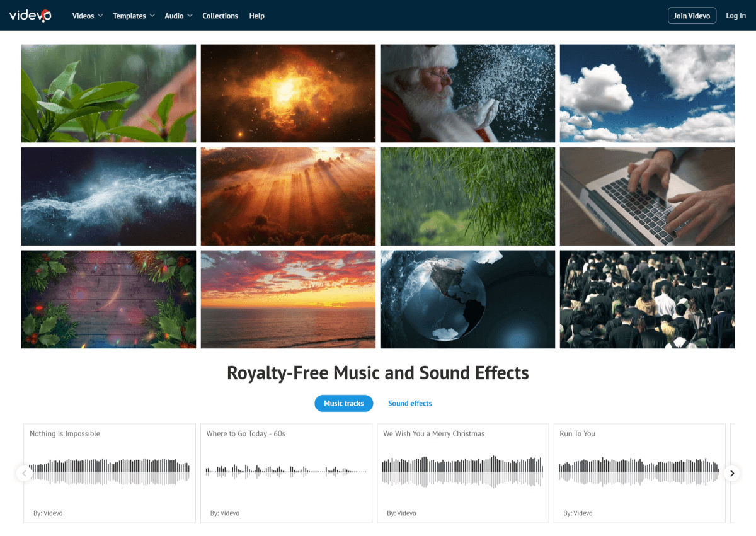Seek in We Wish You a Merry Christmas waveform
Viewport: 756px width, 536px height.
click(x=462, y=472)
